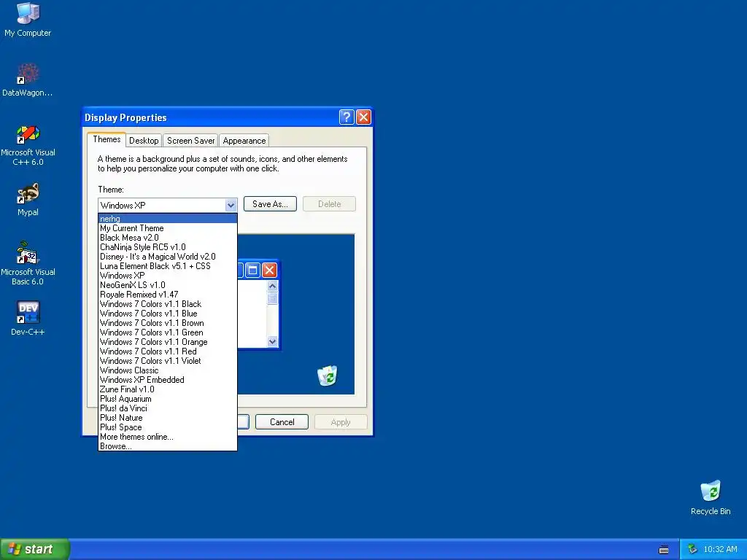Switch to the Desktop tab

point(144,141)
